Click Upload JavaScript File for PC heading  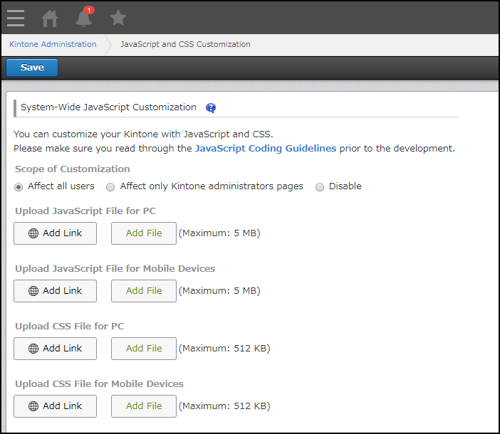(85, 211)
